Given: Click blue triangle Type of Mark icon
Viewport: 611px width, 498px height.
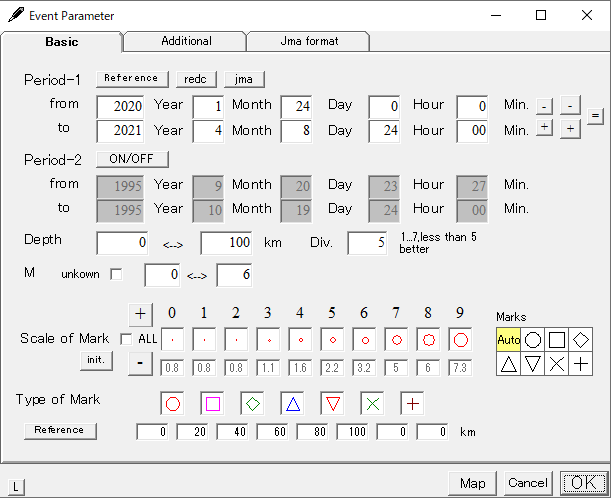Looking at the screenshot, I should coord(293,404).
